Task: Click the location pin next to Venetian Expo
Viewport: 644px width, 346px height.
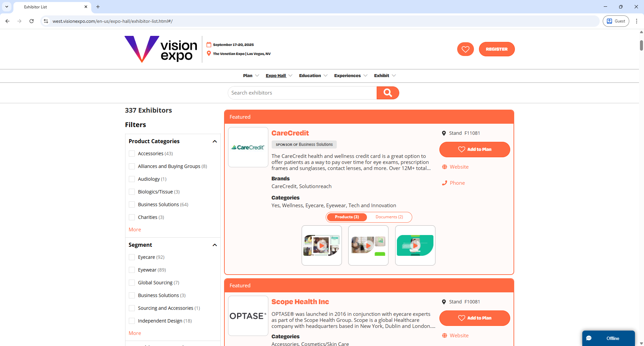Action: tap(209, 53)
